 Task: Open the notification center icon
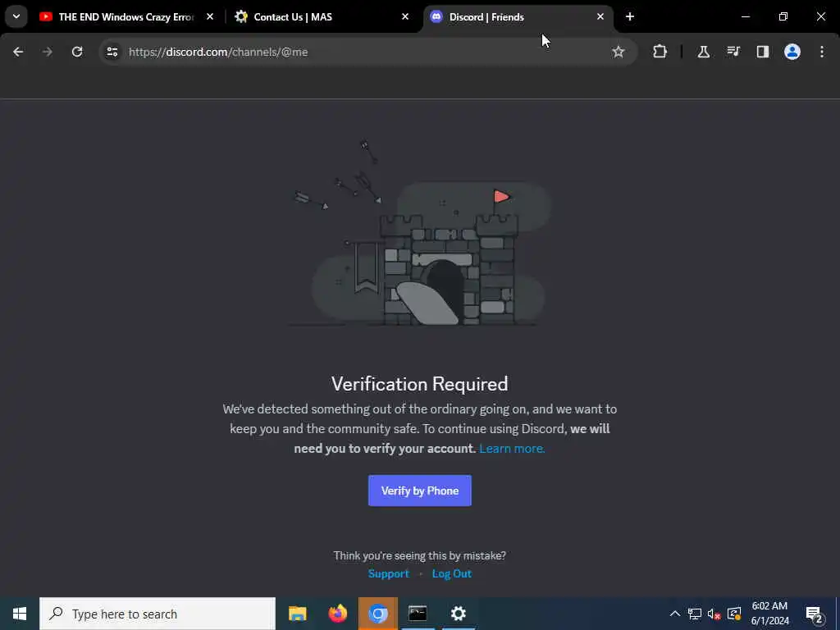click(x=815, y=614)
